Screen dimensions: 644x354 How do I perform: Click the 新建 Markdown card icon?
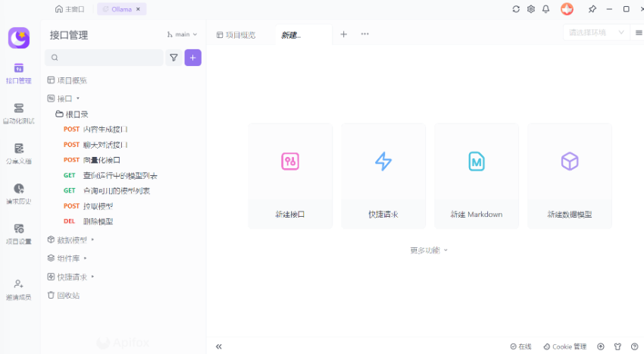[477, 161]
